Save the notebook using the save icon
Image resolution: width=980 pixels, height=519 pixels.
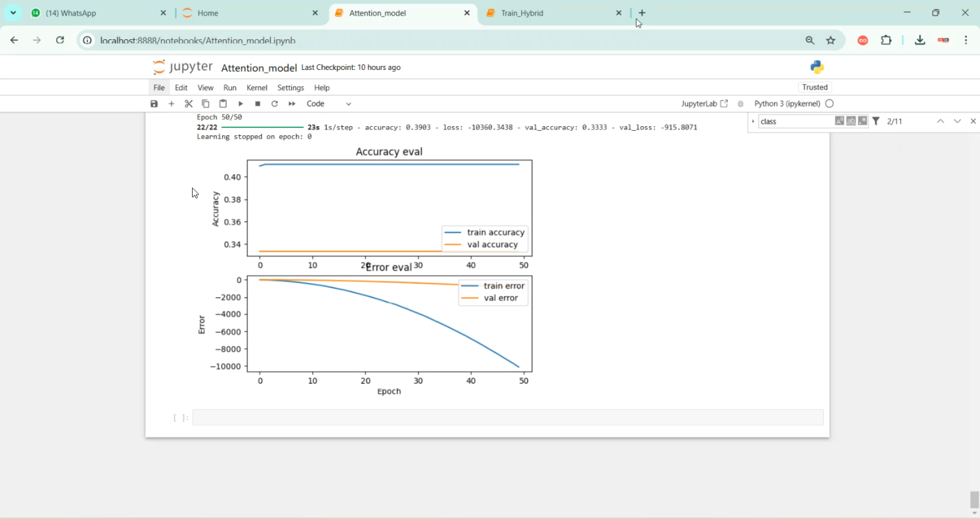pos(154,103)
